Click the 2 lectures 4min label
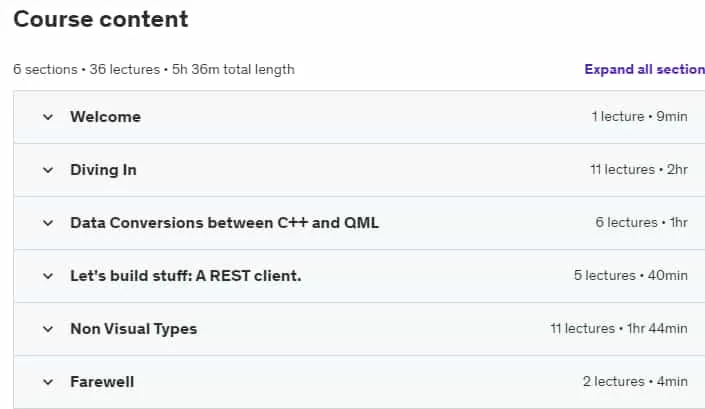 pos(635,382)
